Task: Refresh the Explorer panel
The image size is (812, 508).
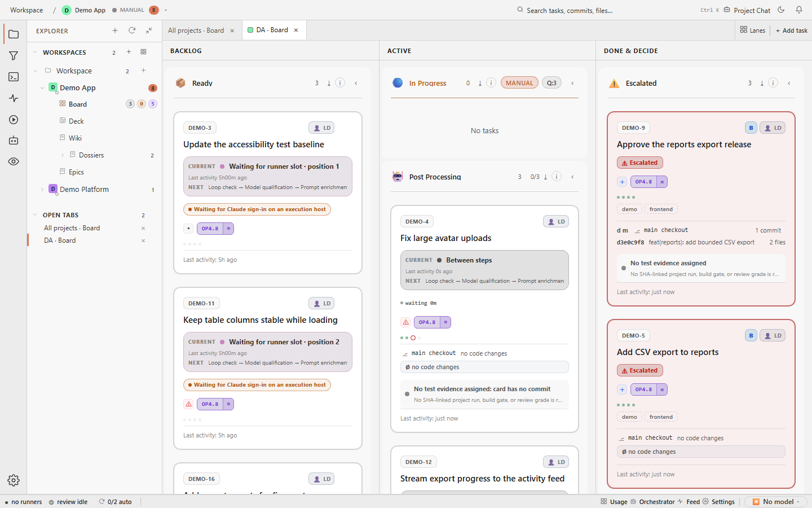Action: (x=132, y=30)
